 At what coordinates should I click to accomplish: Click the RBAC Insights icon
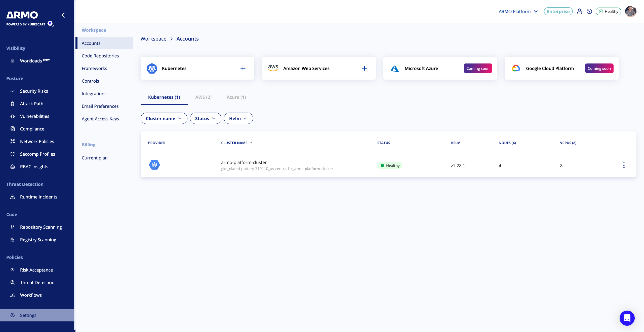13,167
